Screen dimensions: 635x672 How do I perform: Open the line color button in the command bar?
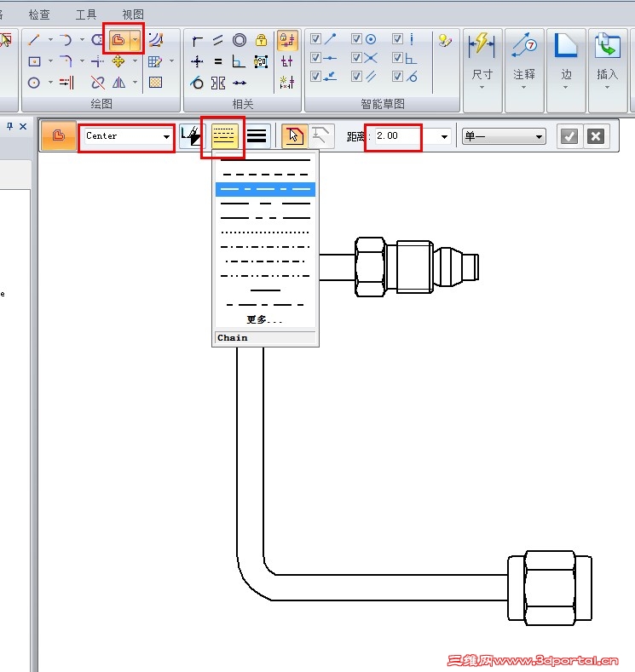[190, 136]
